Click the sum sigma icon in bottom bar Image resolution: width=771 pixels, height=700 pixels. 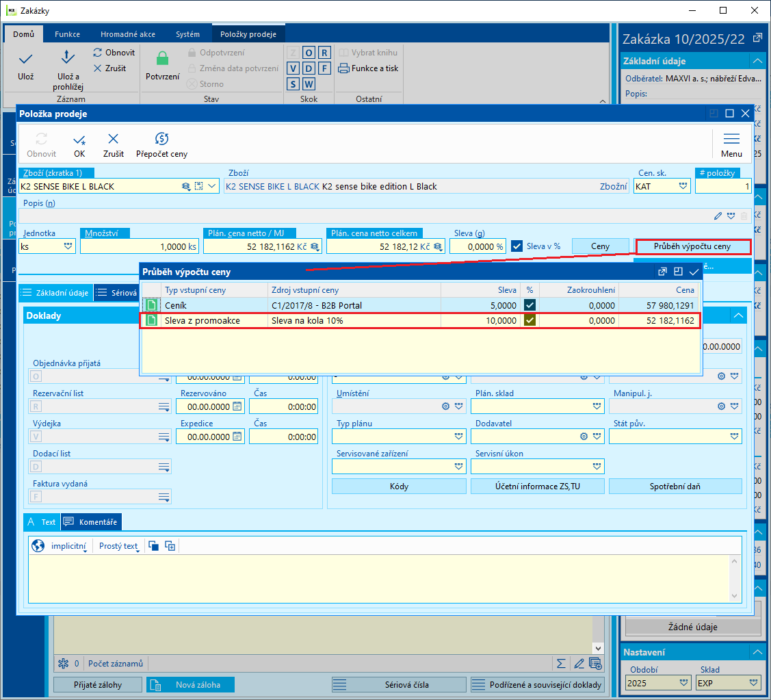pyautogui.click(x=561, y=664)
